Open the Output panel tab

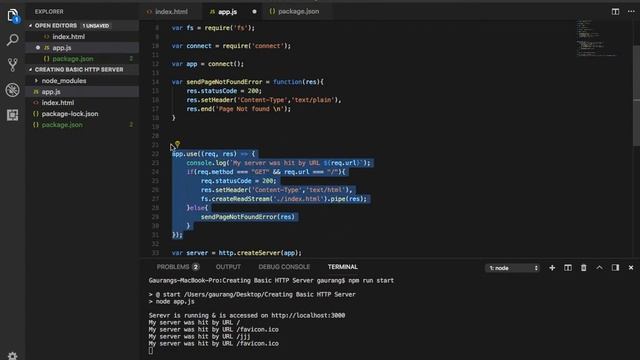228,267
